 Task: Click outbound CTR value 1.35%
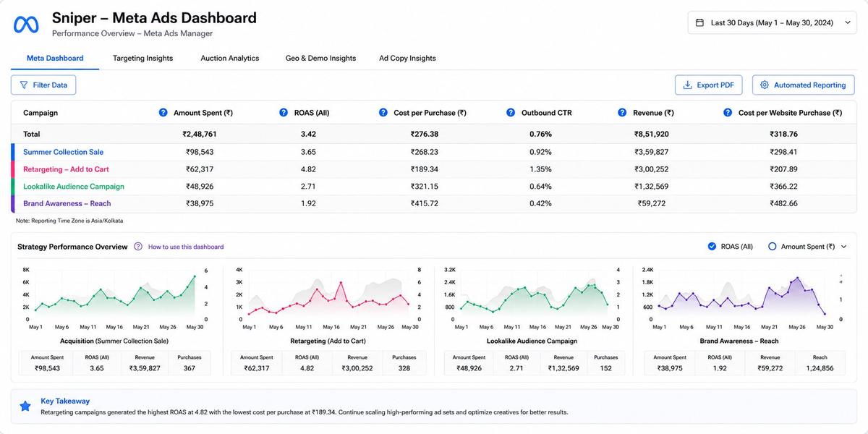tap(540, 169)
